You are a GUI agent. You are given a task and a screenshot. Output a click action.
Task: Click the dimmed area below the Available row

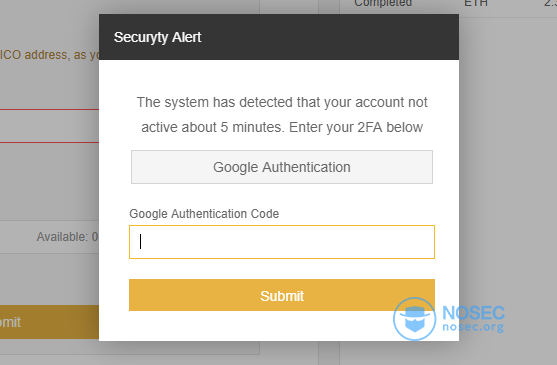[49, 279]
